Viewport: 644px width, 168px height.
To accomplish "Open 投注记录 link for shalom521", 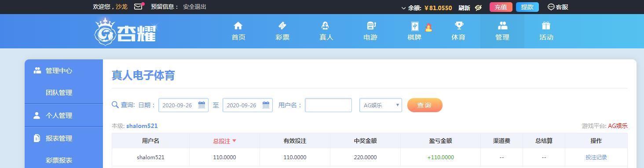I will [596, 157].
